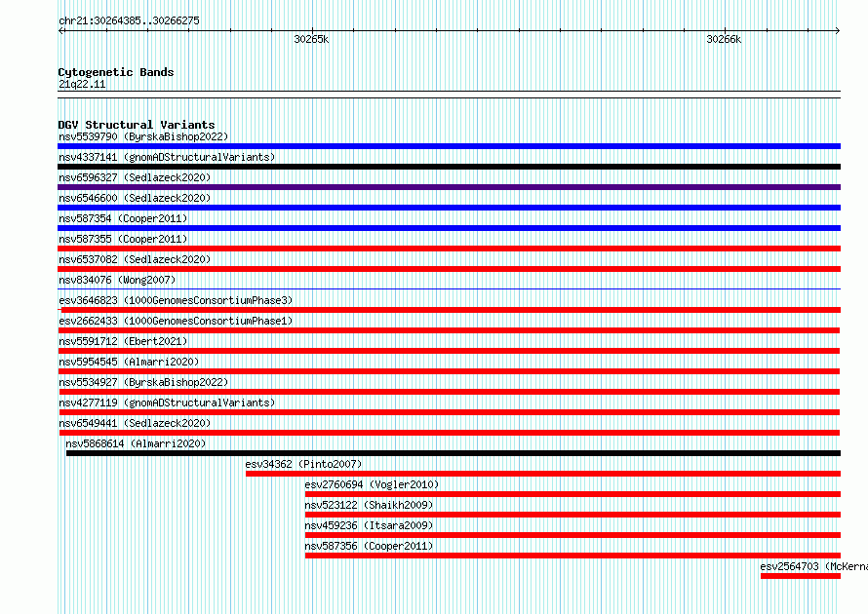Select the blue bar for nsv587354
The height and width of the screenshot is (614, 868).
449,228
